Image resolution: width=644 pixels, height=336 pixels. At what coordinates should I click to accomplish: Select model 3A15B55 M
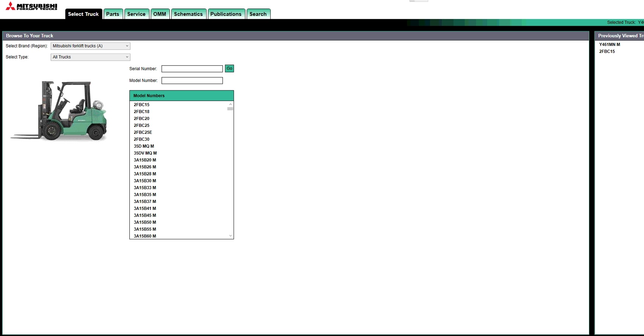pos(145,229)
